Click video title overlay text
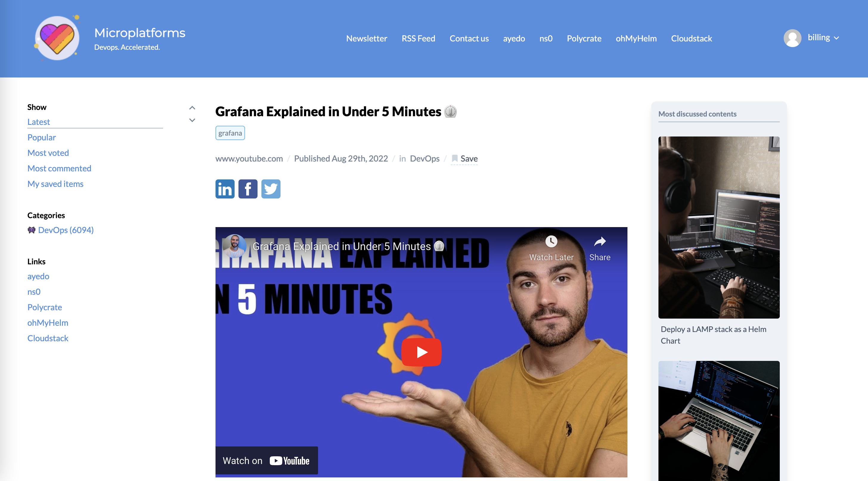The height and width of the screenshot is (481, 868). 348,246
